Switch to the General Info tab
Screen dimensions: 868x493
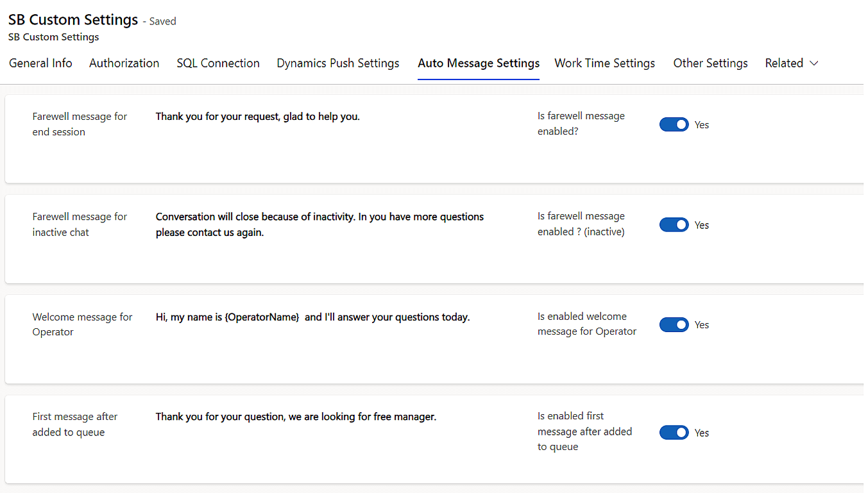40,63
